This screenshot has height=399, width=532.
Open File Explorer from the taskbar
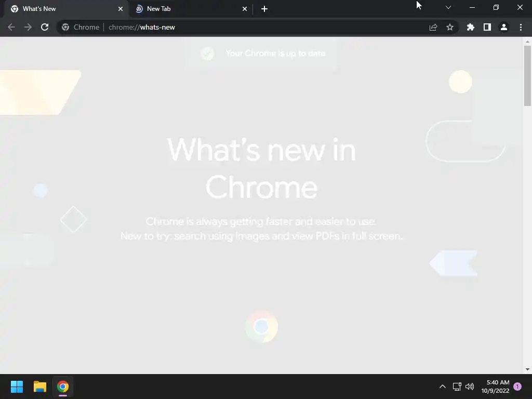point(39,387)
